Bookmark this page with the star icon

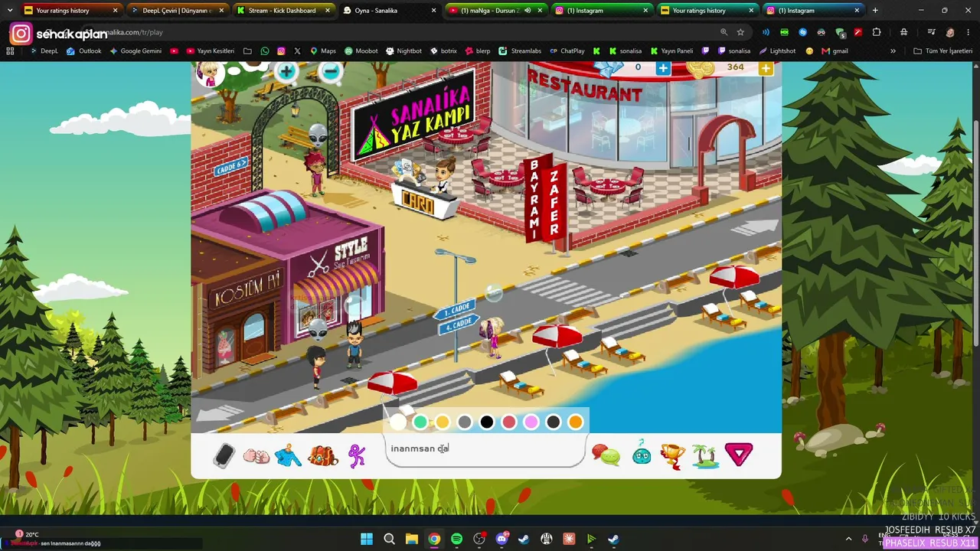tap(740, 32)
